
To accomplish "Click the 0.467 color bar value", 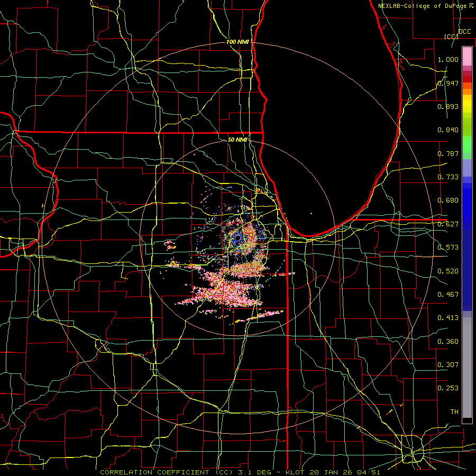I will (x=448, y=295).
